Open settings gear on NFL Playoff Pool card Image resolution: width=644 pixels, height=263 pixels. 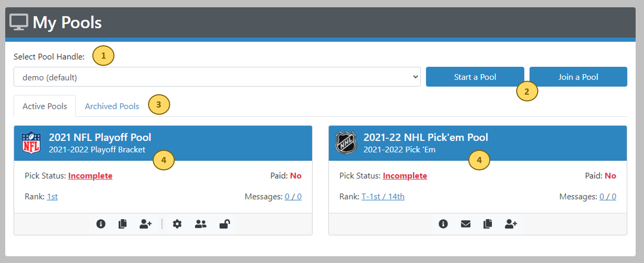pos(177,224)
